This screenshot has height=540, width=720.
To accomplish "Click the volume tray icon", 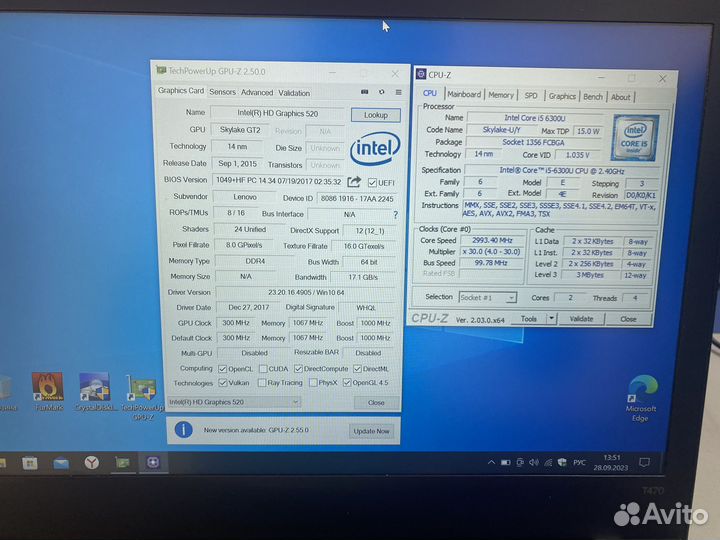I will [x=534, y=462].
